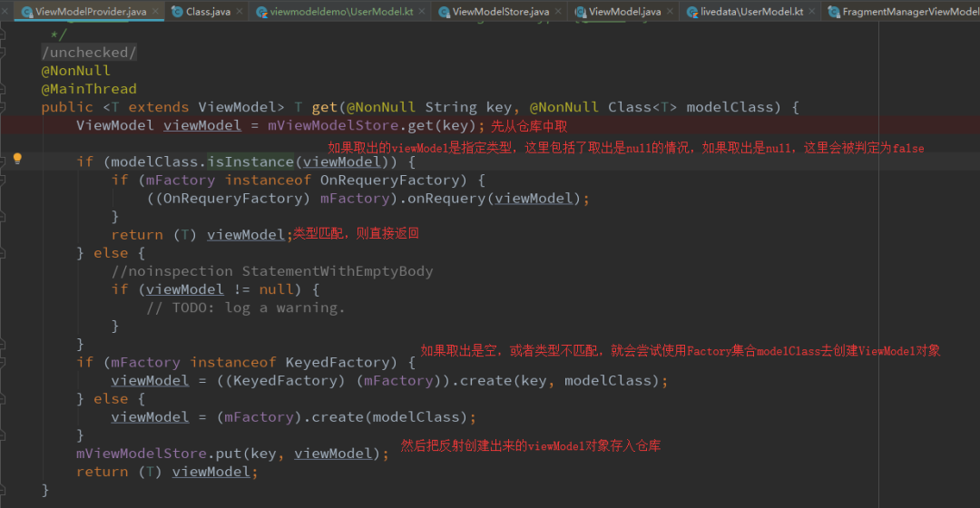
Task: Close the livedata\UserModel.kt tab
Action: tap(812, 11)
